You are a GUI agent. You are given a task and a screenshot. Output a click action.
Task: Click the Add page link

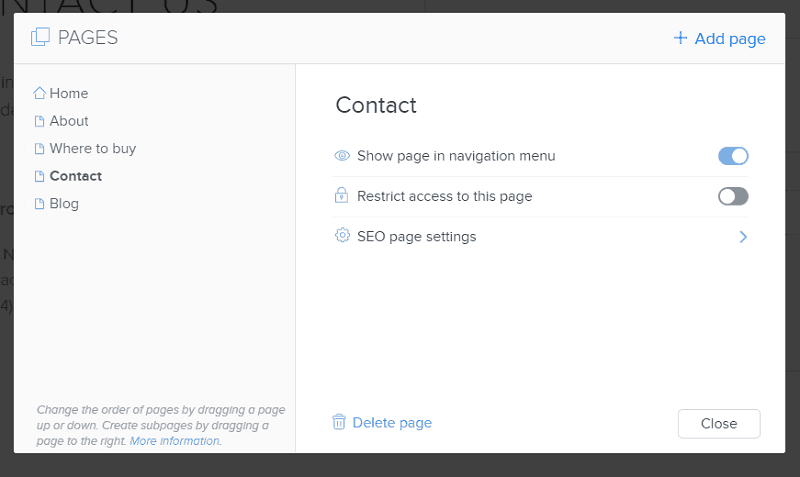pyautogui.click(x=719, y=38)
